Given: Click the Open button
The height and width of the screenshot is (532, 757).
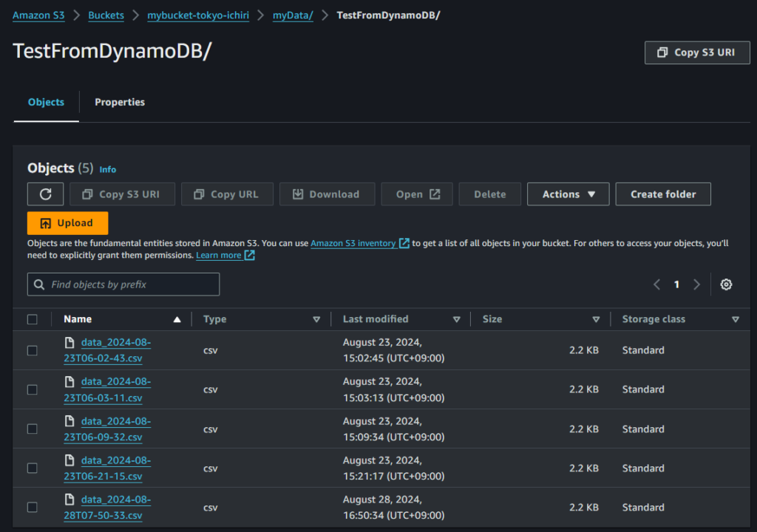Looking at the screenshot, I should [x=417, y=194].
